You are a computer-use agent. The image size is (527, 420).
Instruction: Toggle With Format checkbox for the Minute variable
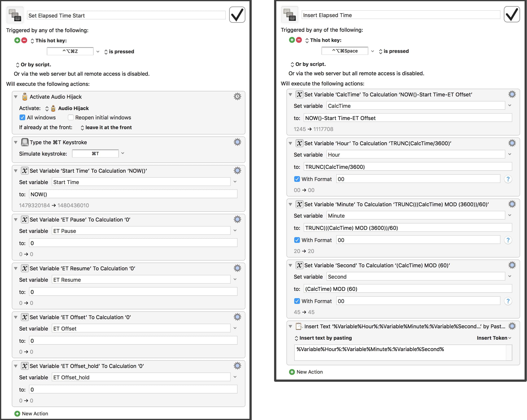pos(297,240)
